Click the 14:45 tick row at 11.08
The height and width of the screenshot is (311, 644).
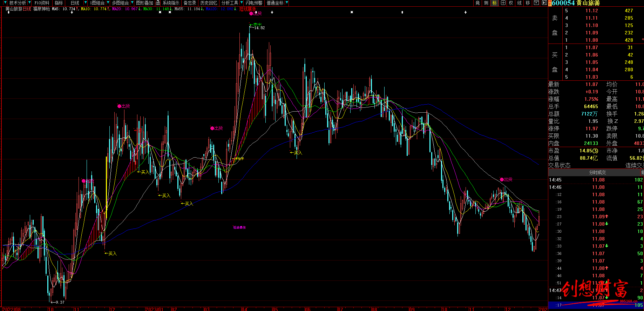point(596,180)
